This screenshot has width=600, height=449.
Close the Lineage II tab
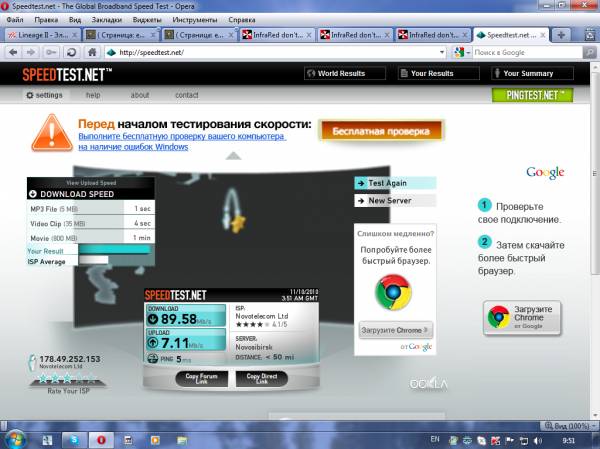75,35
